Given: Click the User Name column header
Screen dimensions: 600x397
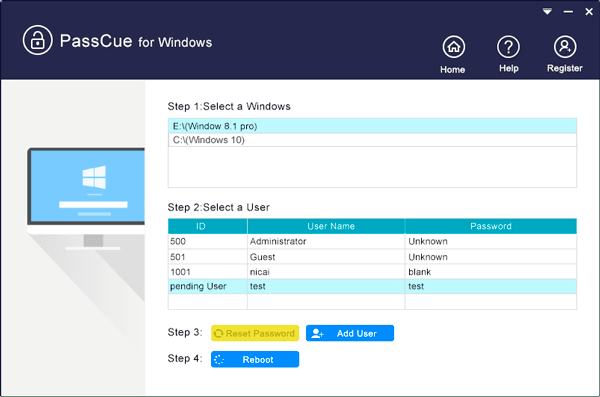Looking at the screenshot, I should (x=326, y=226).
